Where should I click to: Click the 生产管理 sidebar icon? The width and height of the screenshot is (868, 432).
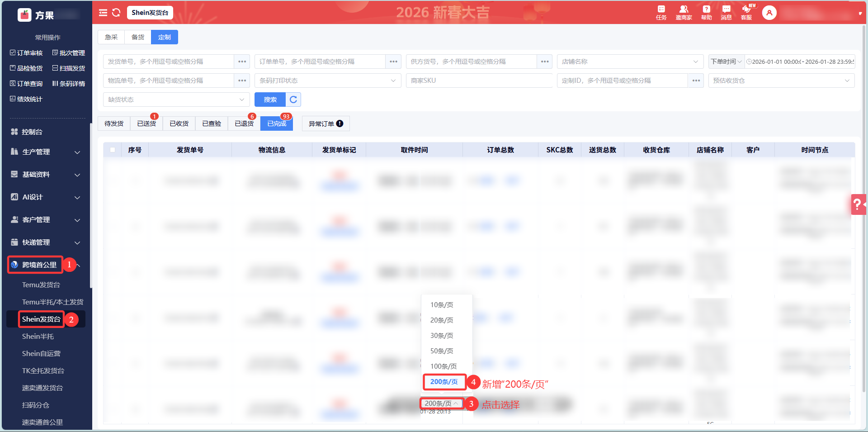coord(14,152)
